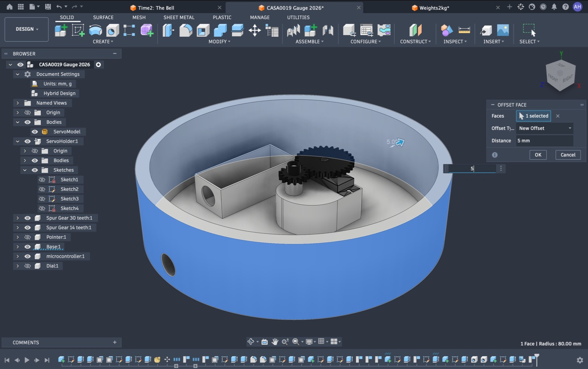Open the CONSTRUCT menu dropdown
Screen dimensions: 588x369
click(415, 42)
